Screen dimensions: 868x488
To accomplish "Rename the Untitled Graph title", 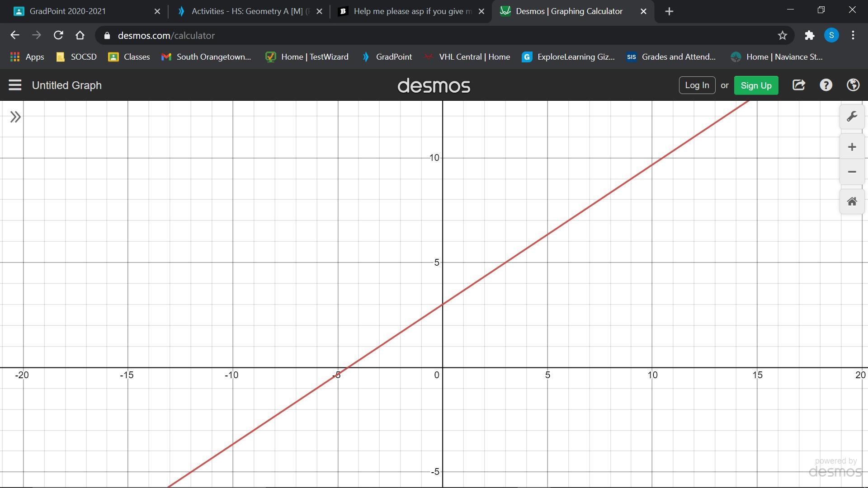I will click(67, 85).
